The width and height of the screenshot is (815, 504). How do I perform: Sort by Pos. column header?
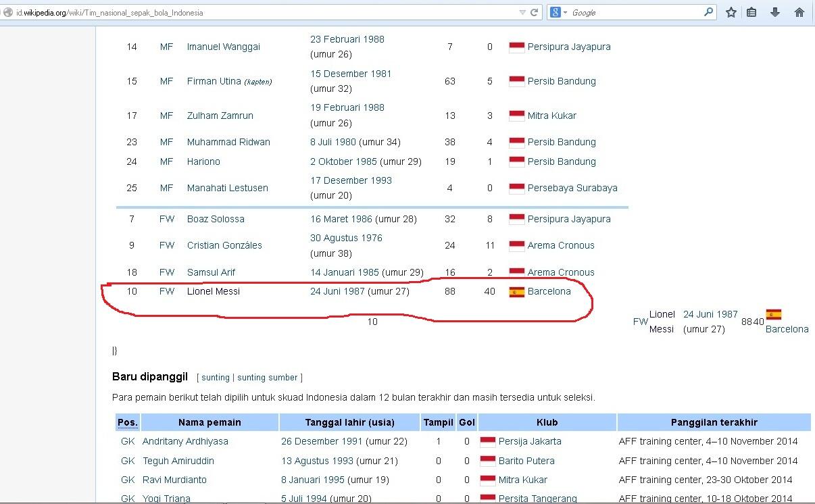128,422
